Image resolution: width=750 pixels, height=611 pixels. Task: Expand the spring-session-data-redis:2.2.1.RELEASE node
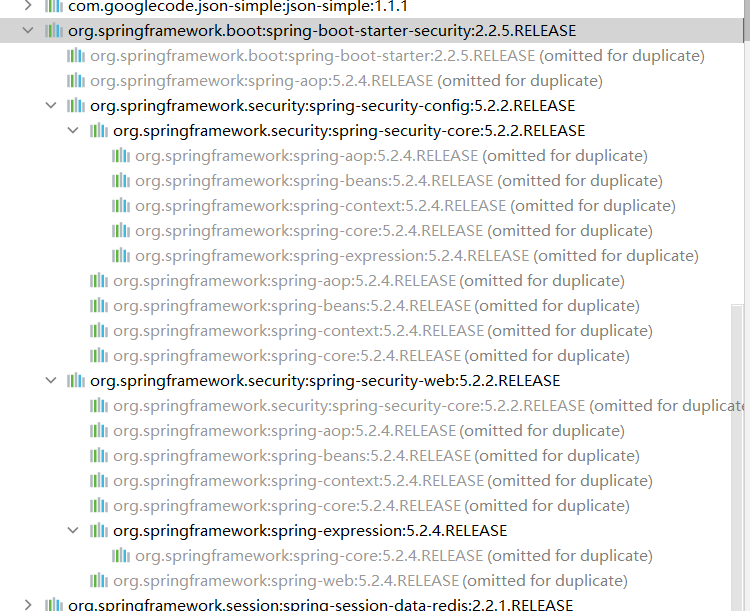(x=28, y=605)
